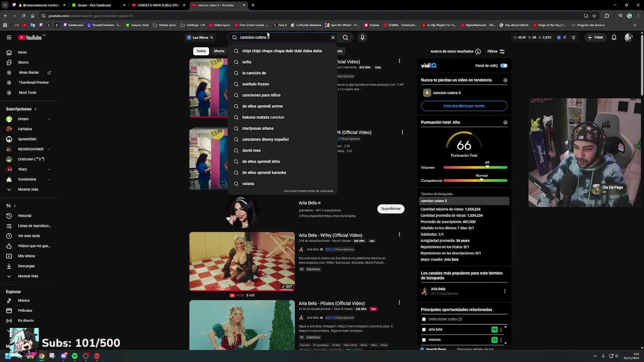Image resolution: width=644 pixels, height=362 pixels.
Task: Open Descargas in the sidebar
Action: 28,266
